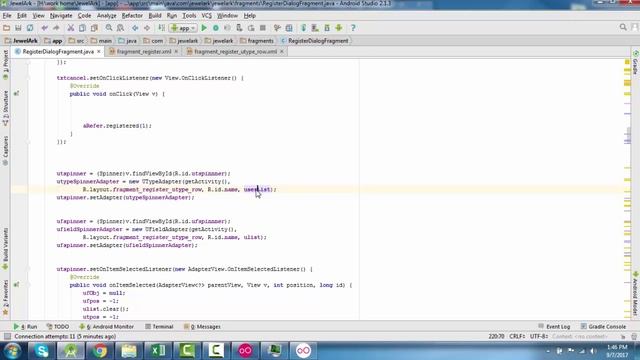This screenshot has height=360, width=640.
Task: Open the Run menu
Action: [172, 16]
